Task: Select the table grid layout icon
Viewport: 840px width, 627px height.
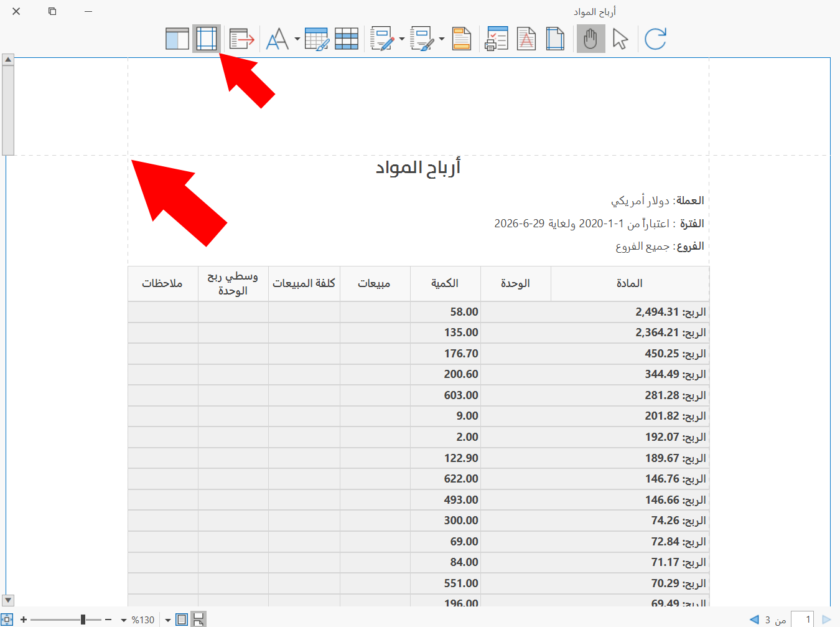Action: point(347,39)
